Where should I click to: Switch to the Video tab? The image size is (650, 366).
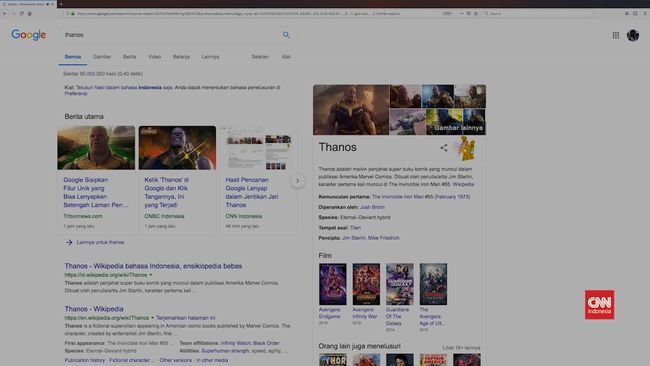coord(154,57)
